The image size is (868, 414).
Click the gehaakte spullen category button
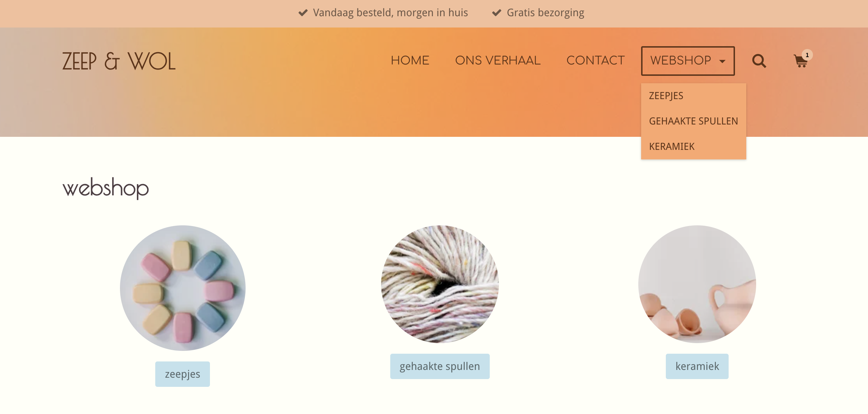[440, 366]
